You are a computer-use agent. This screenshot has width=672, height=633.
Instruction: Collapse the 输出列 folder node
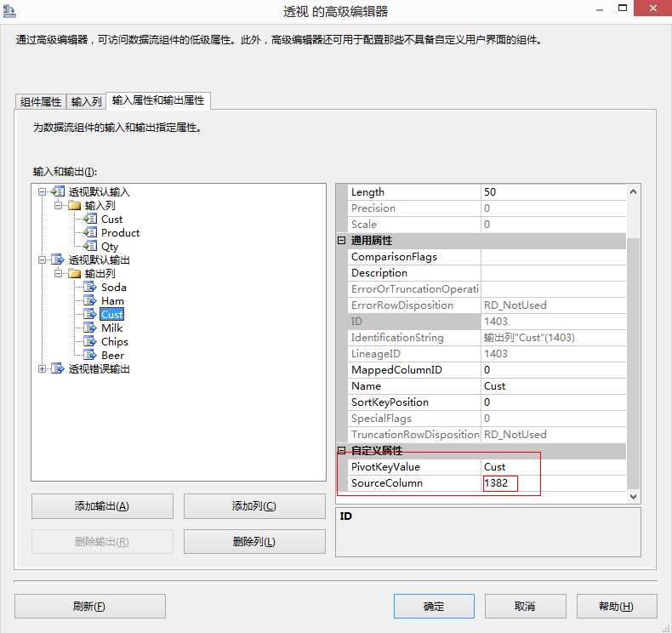point(58,273)
